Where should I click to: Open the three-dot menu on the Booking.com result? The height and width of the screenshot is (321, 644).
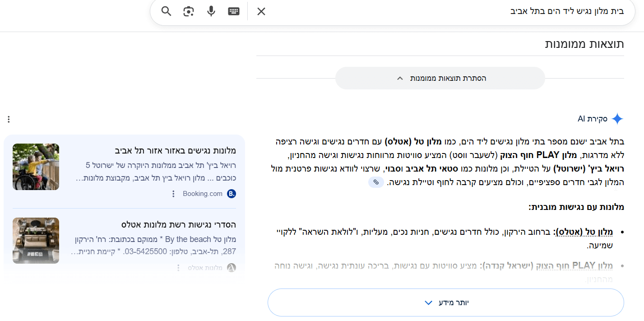(x=174, y=193)
